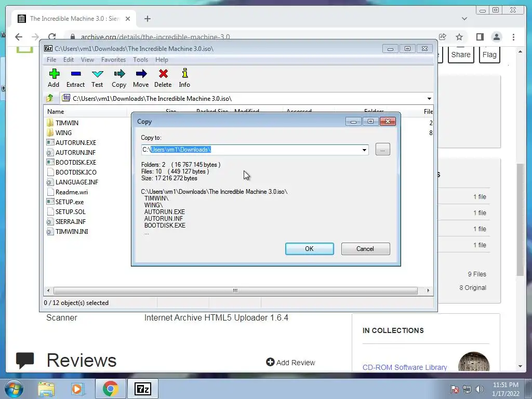Open the browse folder button in Copy dialog
This screenshot has height=399, width=532.
pos(383,149)
